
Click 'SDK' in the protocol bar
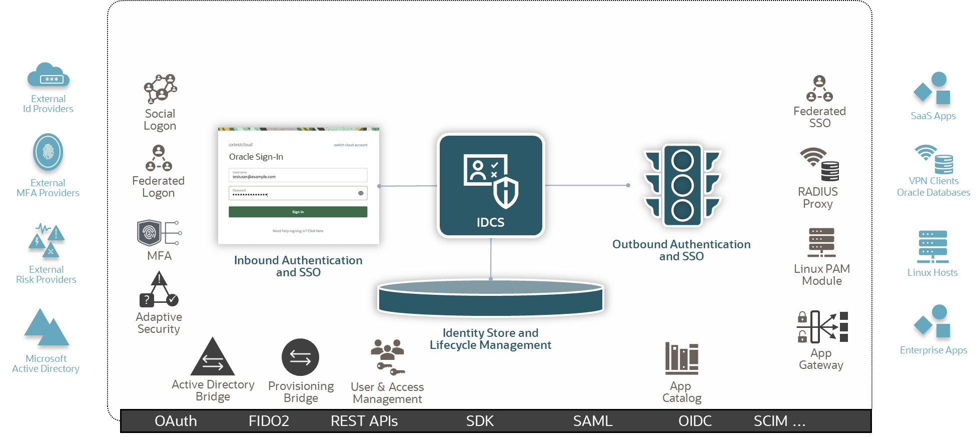point(480,421)
